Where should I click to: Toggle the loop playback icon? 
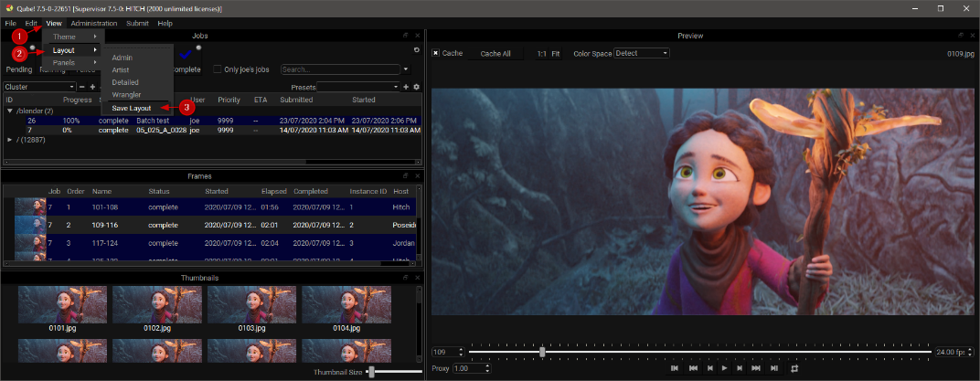pos(794,368)
